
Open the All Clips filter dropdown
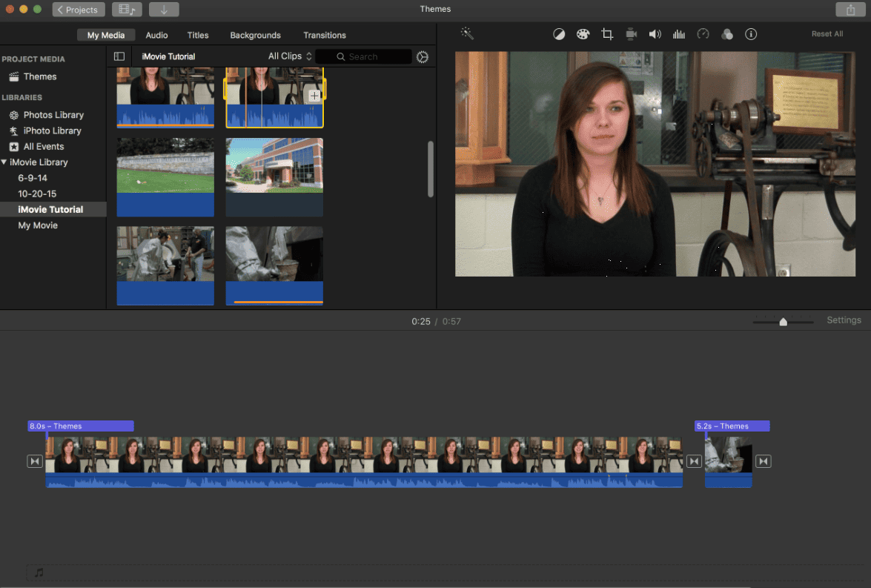pyautogui.click(x=290, y=56)
